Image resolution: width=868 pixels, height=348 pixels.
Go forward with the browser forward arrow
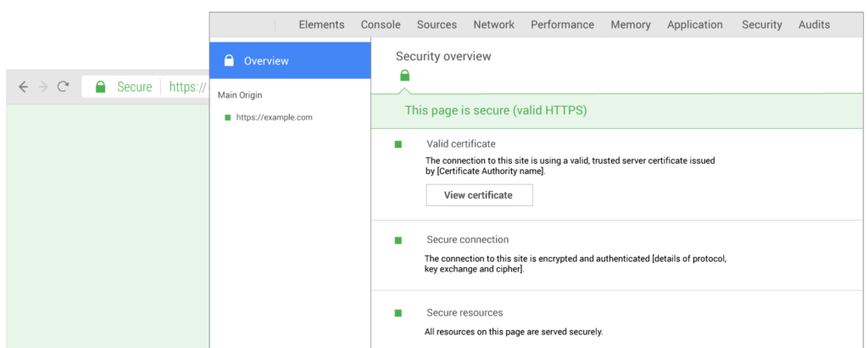coord(43,87)
